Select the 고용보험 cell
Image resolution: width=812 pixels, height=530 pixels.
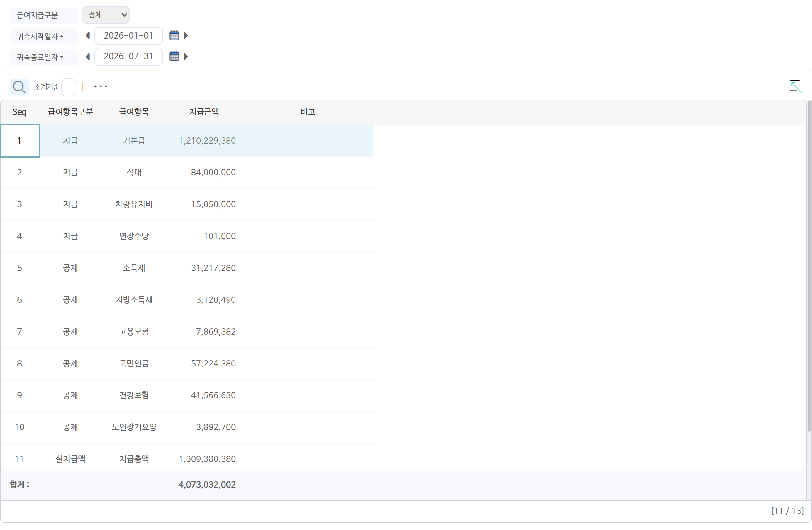134,331
